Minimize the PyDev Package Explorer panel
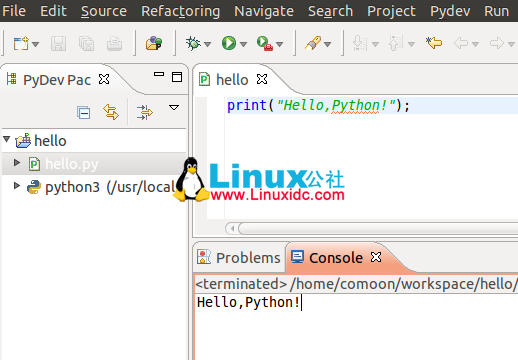Image resolution: width=518 pixels, height=360 pixels. pos(159,74)
